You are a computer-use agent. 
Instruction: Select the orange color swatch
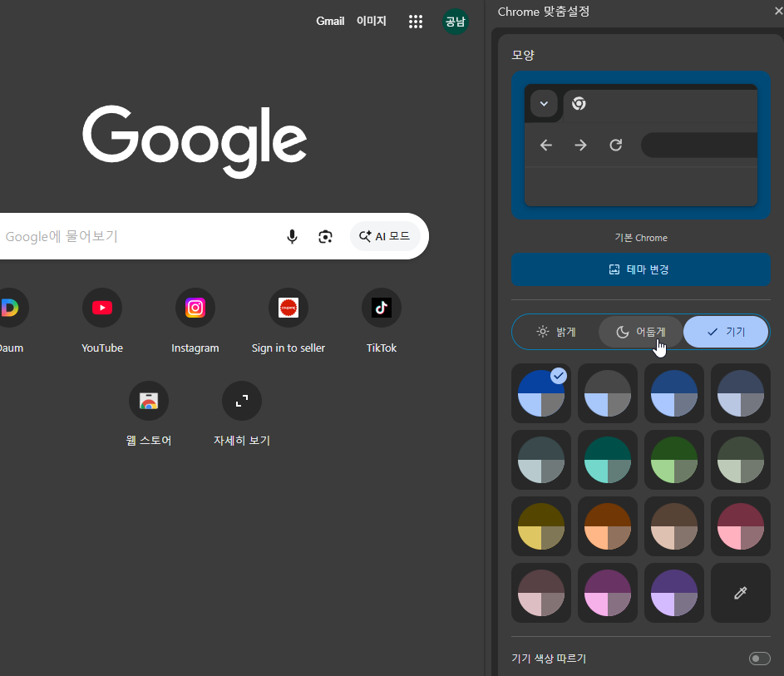(x=608, y=526)
